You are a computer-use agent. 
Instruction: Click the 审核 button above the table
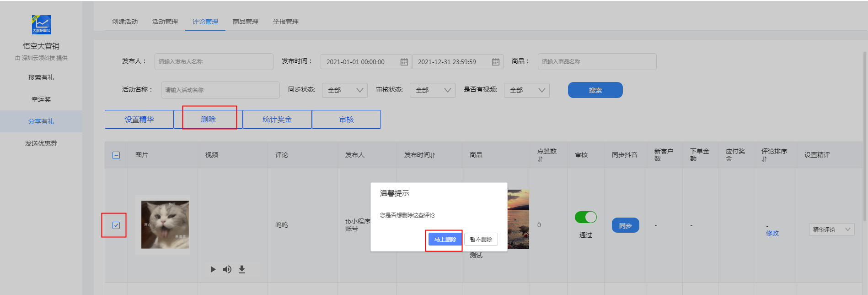pyautogui.click(x=347, y=120)
